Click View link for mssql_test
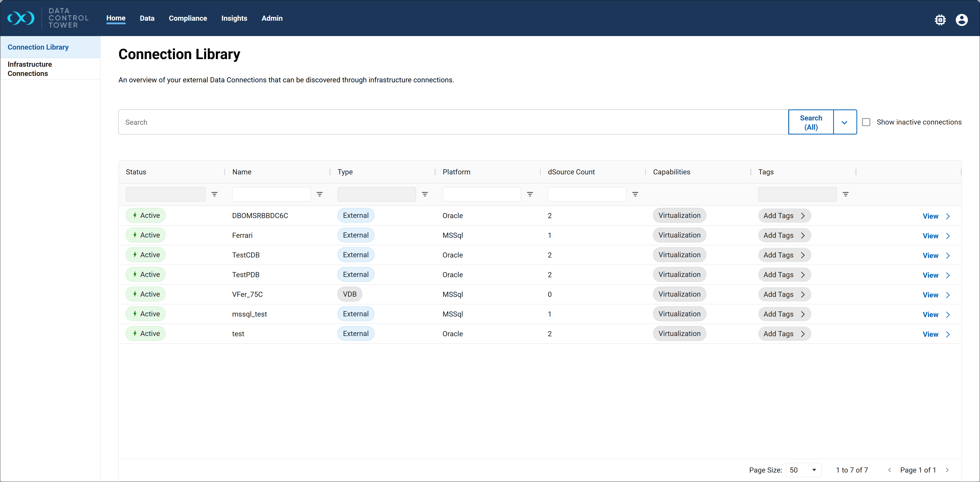The width and height of the screenshot is (980, 482). click(930, 315)
